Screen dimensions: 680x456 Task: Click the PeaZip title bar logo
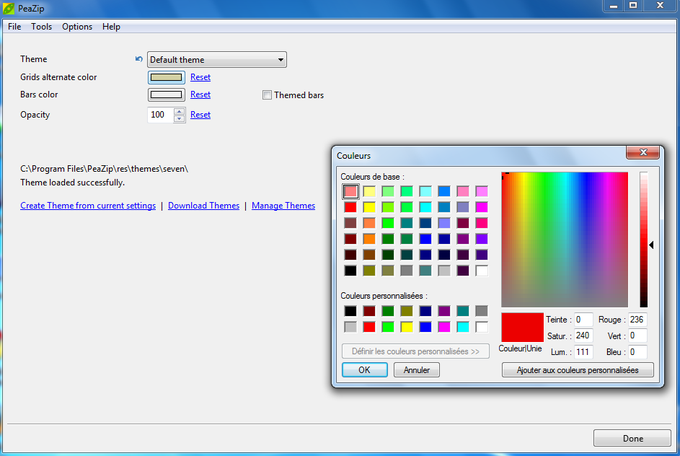tap(8, 8)
